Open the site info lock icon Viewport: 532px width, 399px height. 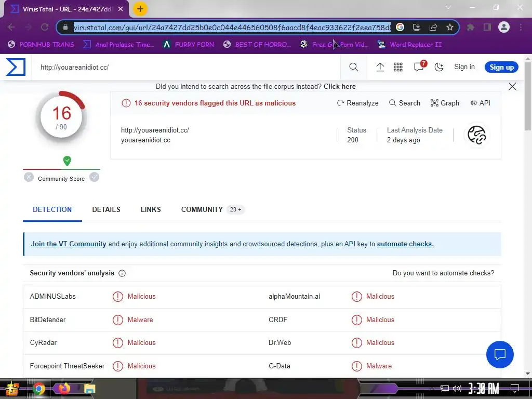point(65,27)
